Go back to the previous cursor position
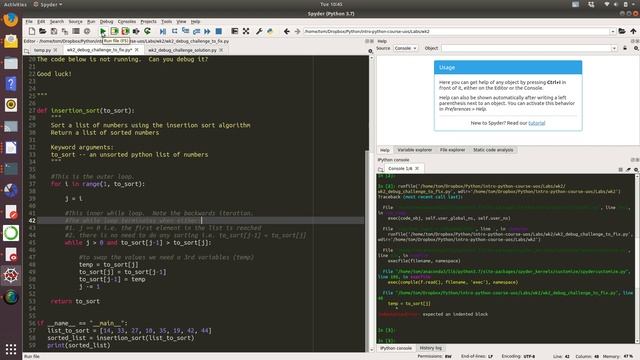 point(287,31)
